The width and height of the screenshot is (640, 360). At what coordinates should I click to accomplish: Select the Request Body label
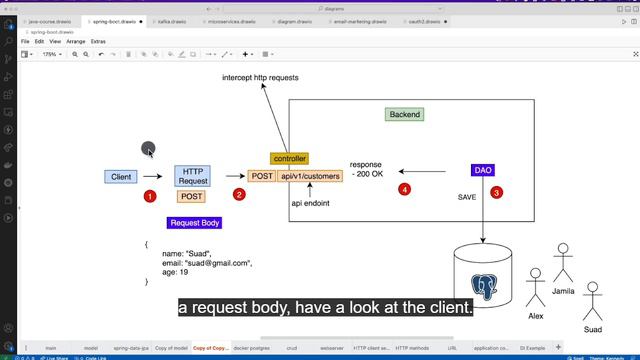(x=194, y=223)
